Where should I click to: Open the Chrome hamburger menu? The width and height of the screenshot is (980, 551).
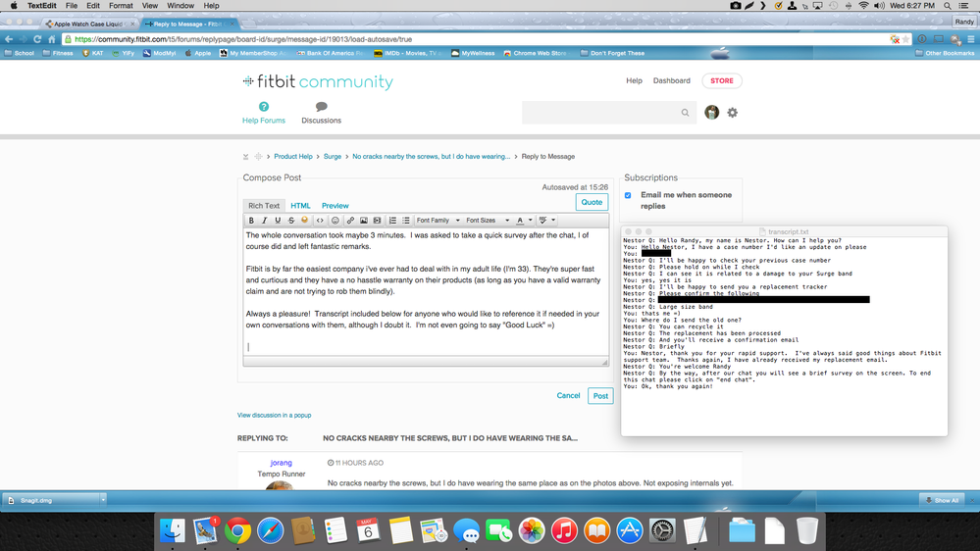[970, 39]
